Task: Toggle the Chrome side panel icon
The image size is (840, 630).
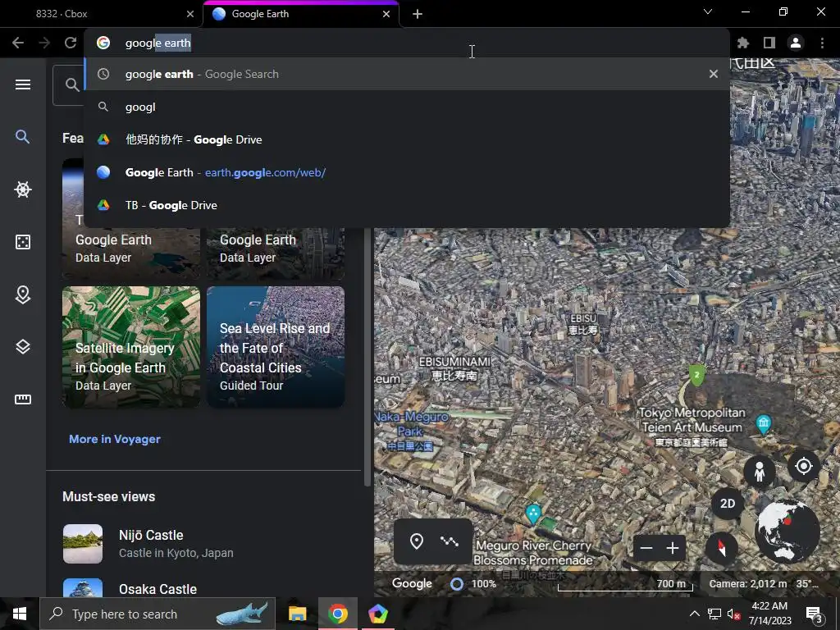Action: tap(769, 43)
